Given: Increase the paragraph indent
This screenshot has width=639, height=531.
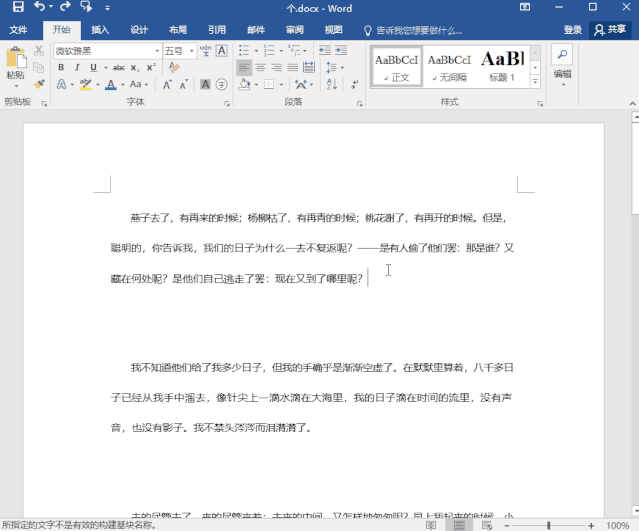Looking at the screenshot, I should pyautogui.click(x=341, y=50).
